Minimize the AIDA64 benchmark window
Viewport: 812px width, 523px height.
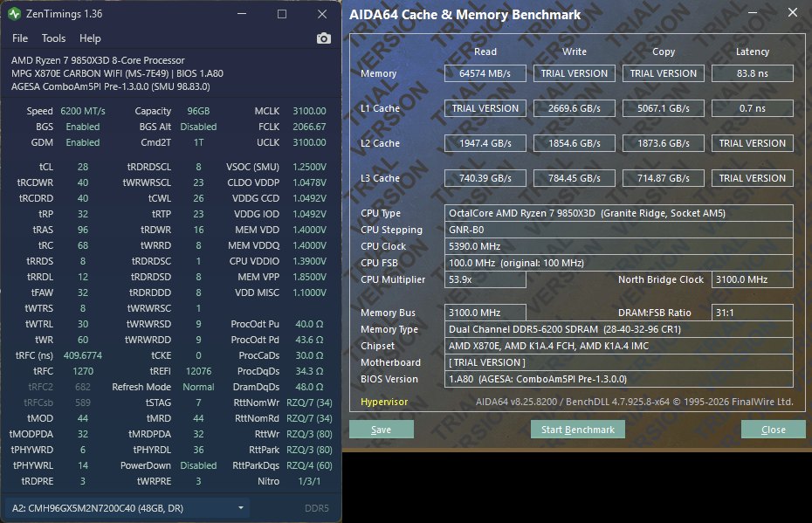pyautogui.click(x=753, y=12)
